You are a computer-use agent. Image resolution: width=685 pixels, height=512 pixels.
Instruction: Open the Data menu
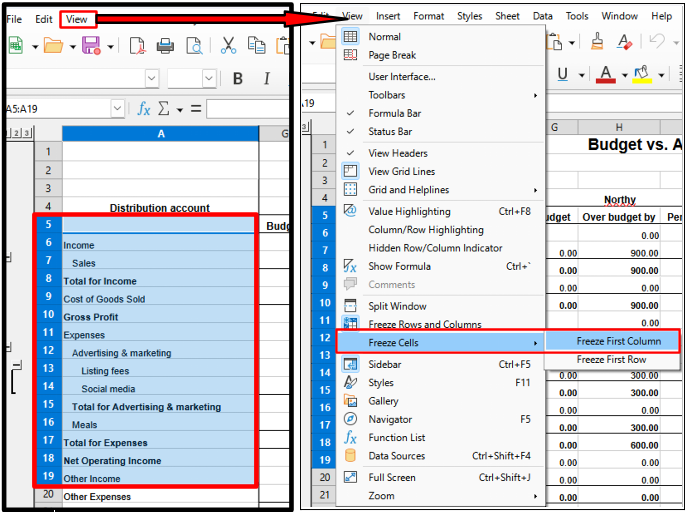pyautogui.click(x=543, y=16)
